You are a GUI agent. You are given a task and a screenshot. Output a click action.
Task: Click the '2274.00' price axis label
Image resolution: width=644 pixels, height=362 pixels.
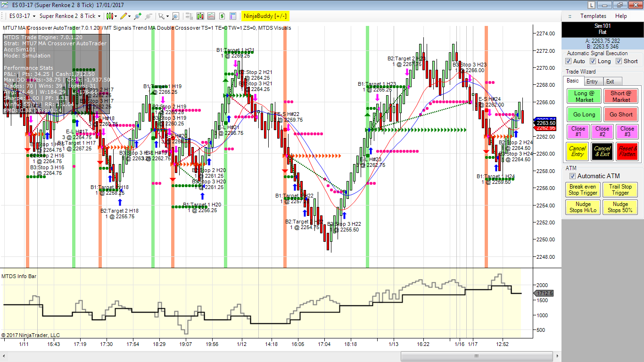coord(545,33)
